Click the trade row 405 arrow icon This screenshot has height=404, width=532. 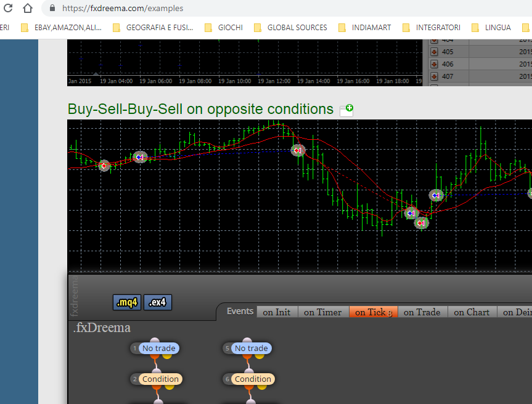point(434,52)
